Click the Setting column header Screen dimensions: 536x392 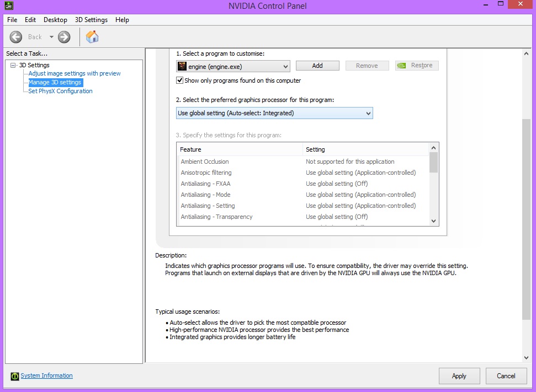click(365, 149)
